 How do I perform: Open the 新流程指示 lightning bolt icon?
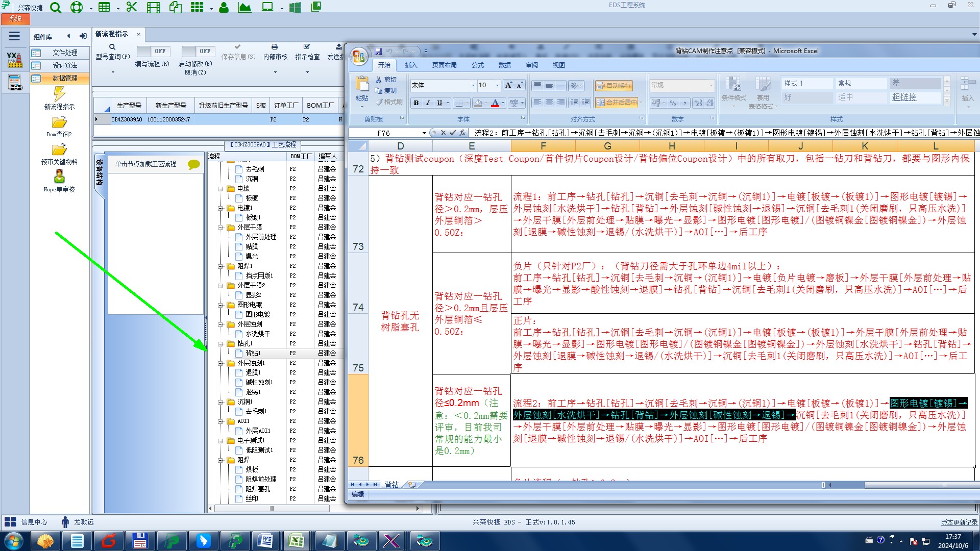59,94
